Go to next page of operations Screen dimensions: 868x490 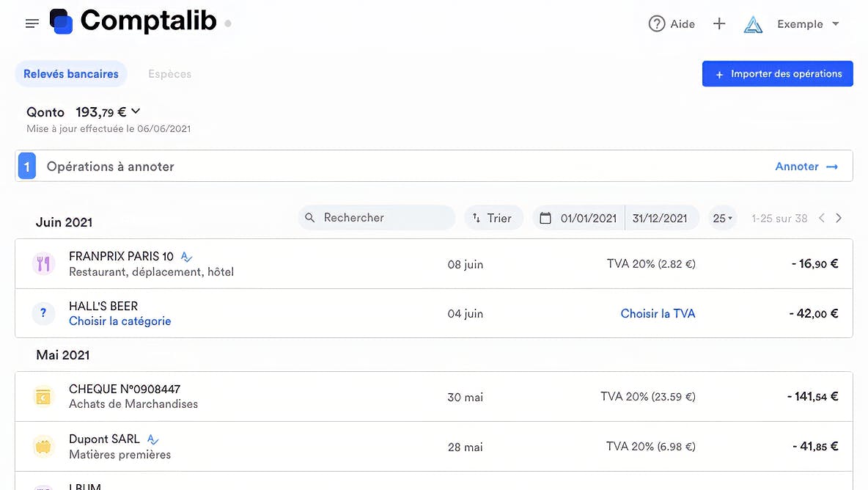[839, 218]
